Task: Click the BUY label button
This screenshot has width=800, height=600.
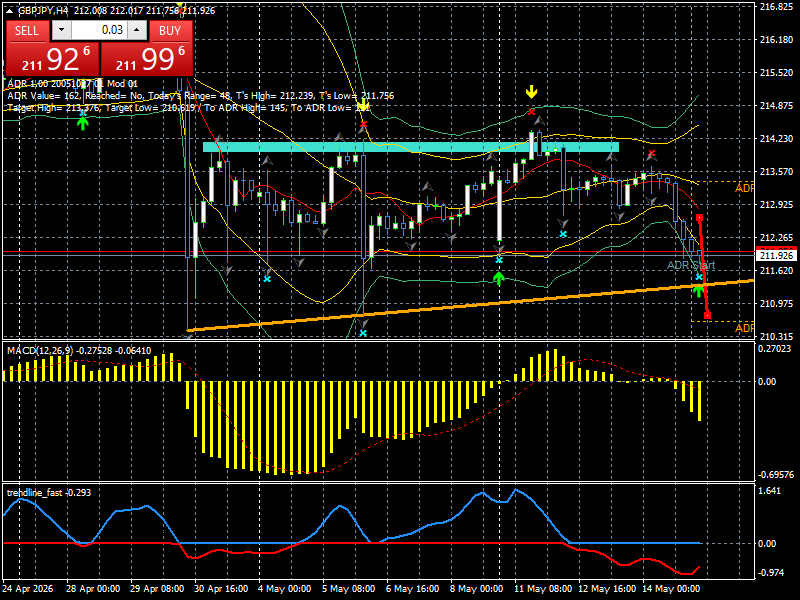Action: click(170, 31)
